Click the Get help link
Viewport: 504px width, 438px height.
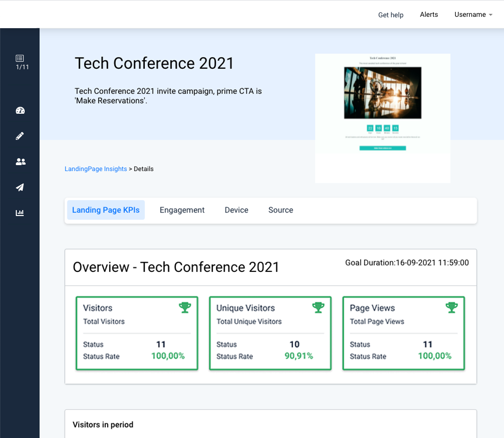[x=390, y=15]
